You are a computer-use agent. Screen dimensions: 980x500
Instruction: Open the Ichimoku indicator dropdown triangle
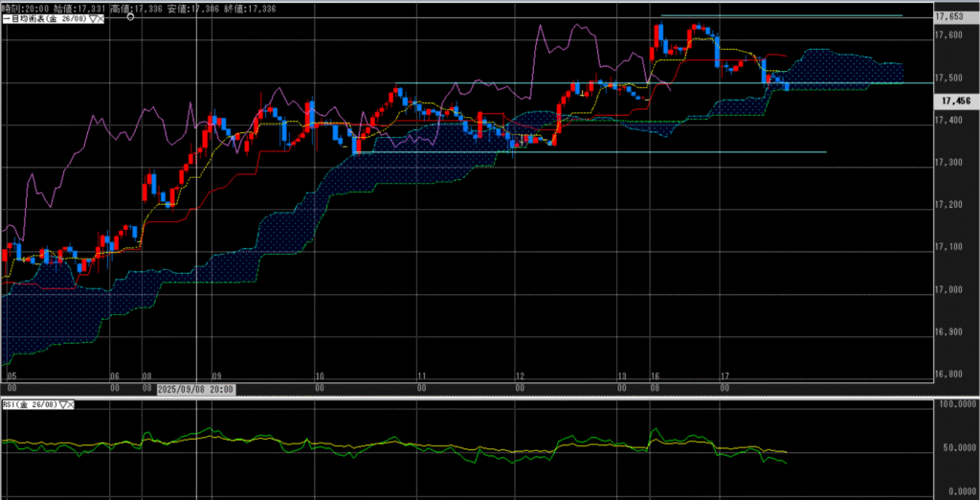click(92, 19)
